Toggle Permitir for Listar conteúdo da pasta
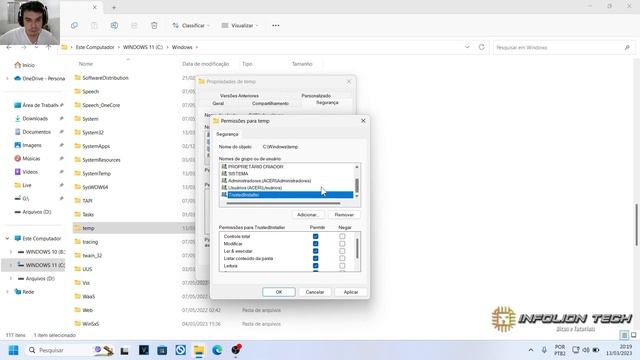This screenshot has height=360, width=640. coord(316,258)
